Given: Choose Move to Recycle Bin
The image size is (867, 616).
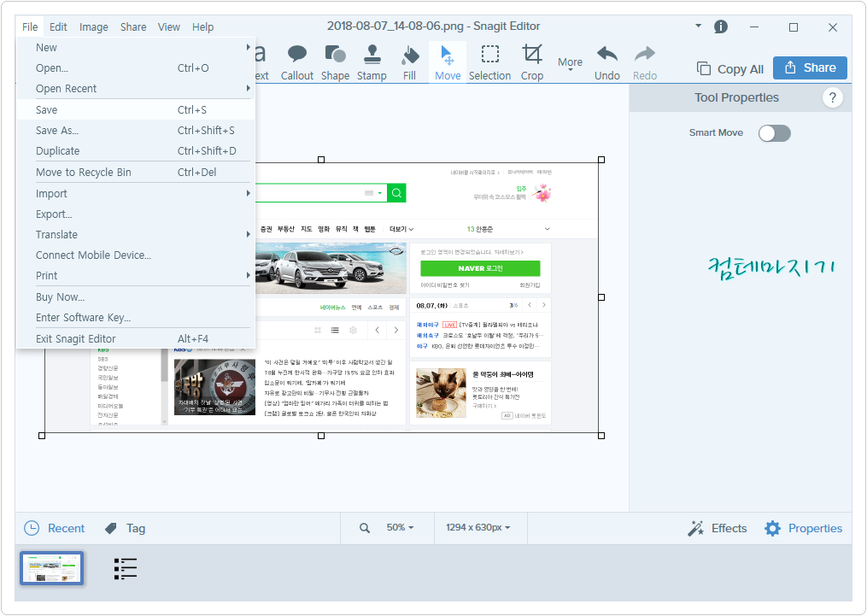Looking at the screenshot, I should point(136,172).
